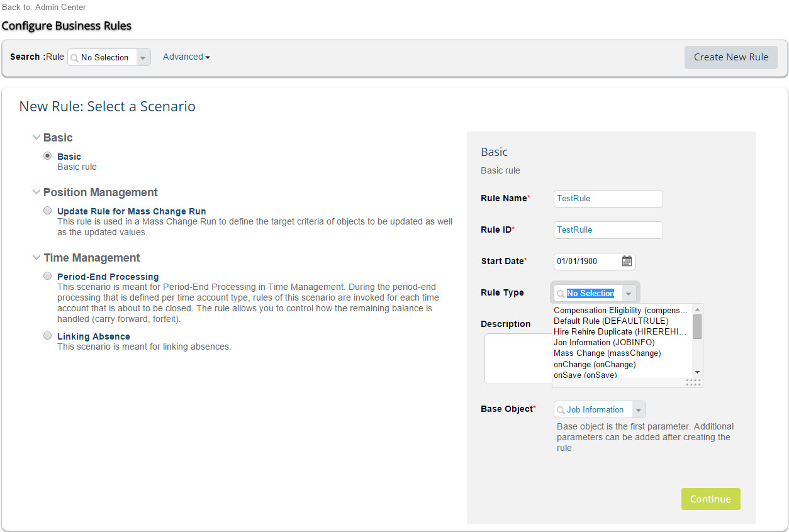Collapse the Time Management section
Viewport: 789px width, 532px height.
[36, 257]
